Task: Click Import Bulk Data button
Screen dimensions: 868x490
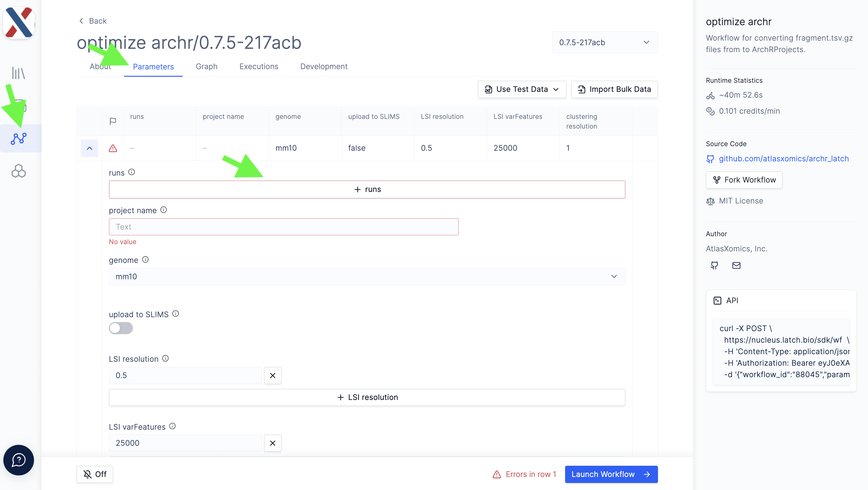Action: point(614,89)
